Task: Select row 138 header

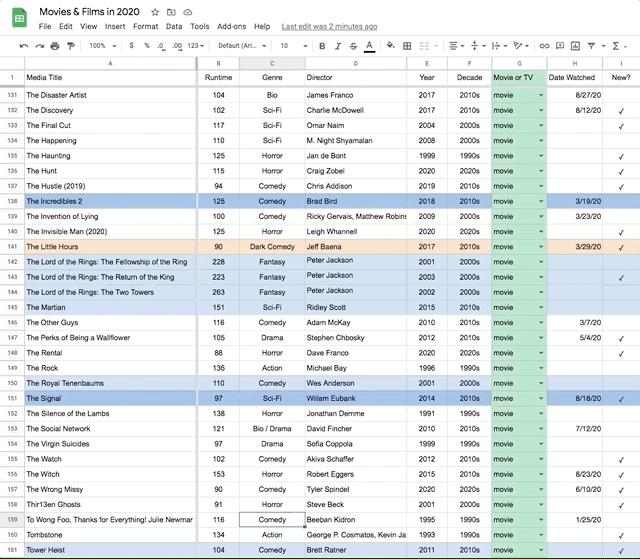Action: pyautogui.click(x=12, y=201)
